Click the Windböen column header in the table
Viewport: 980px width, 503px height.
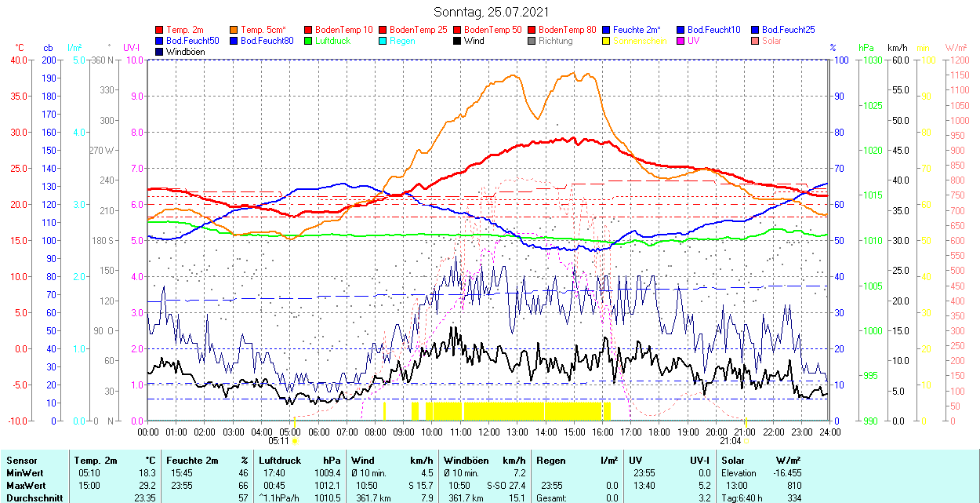coord(467,461)
